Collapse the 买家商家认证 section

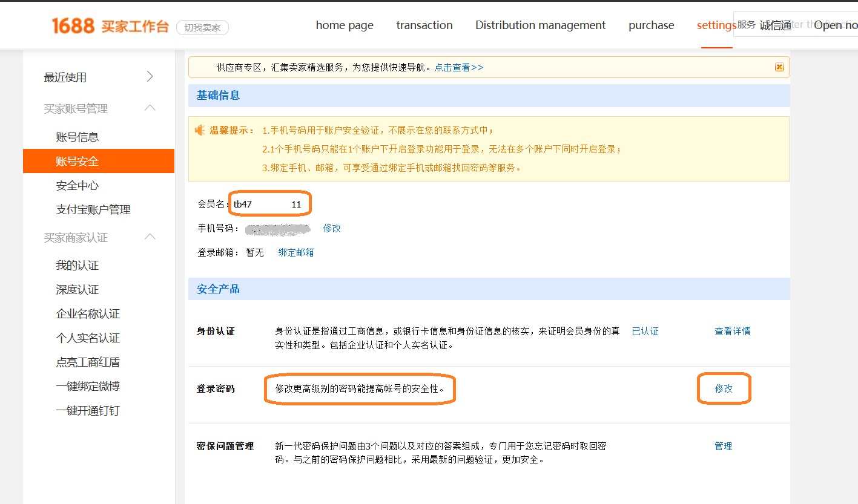coord(150,237)
